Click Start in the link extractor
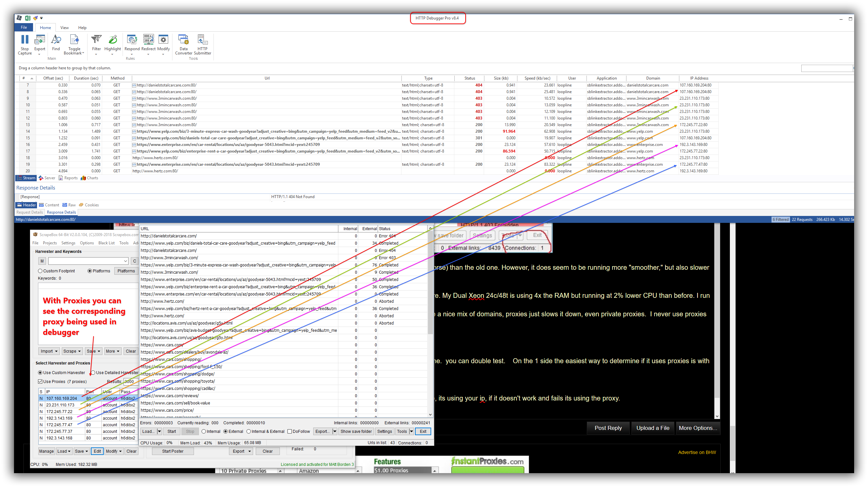This screenshot has height=487, width=868. [x=171, y=432]
